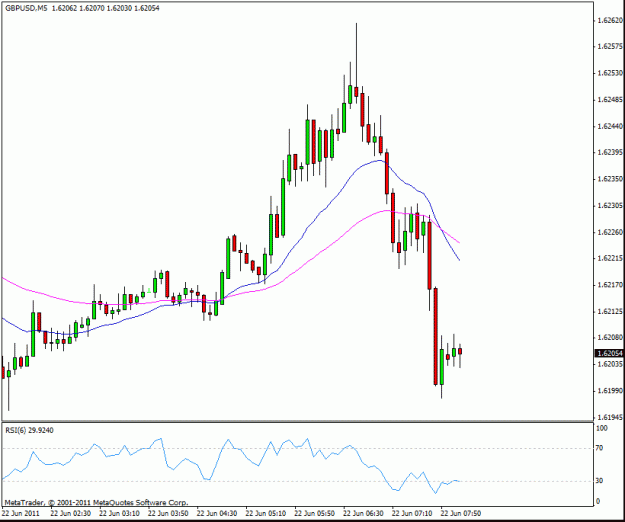Click the 22 Jun 2011 date label

(x=21, y=513)
